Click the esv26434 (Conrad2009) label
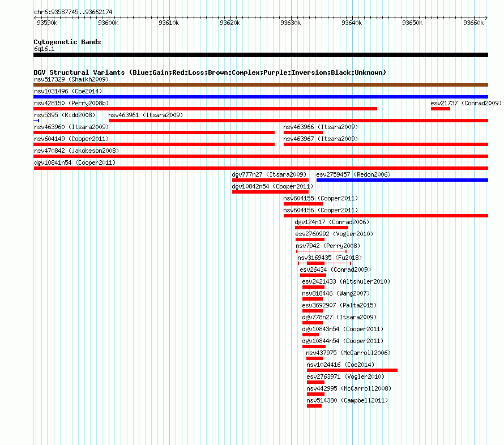 pyautogui.click(x=335, y=269)
